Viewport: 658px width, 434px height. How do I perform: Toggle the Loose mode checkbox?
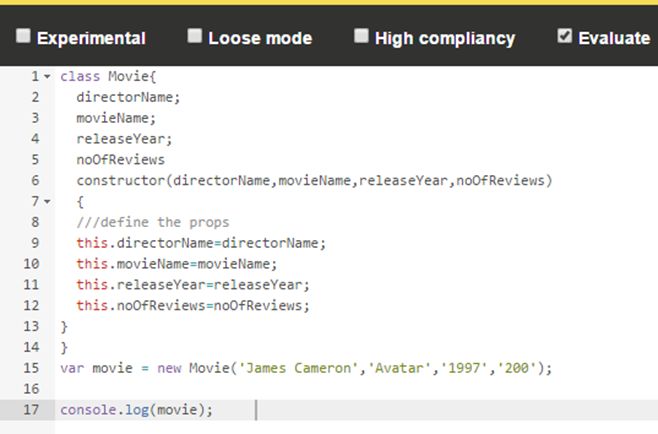(x=194, y=37)
